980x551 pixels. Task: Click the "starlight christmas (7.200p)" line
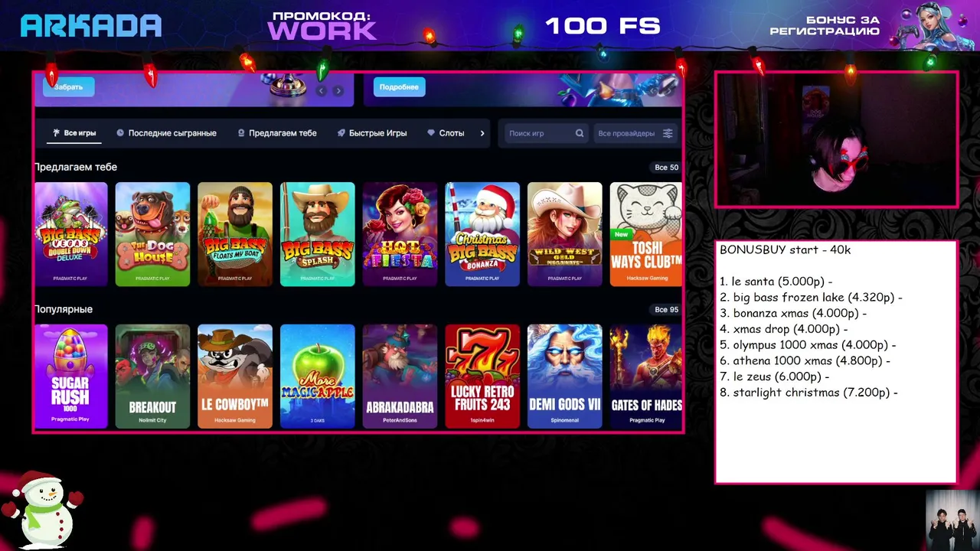click(808, 393)
